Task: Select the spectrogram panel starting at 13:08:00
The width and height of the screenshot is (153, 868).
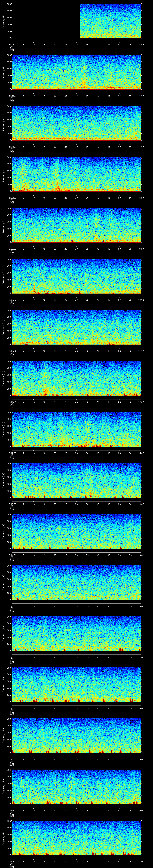Action: (x=77, y=225)
